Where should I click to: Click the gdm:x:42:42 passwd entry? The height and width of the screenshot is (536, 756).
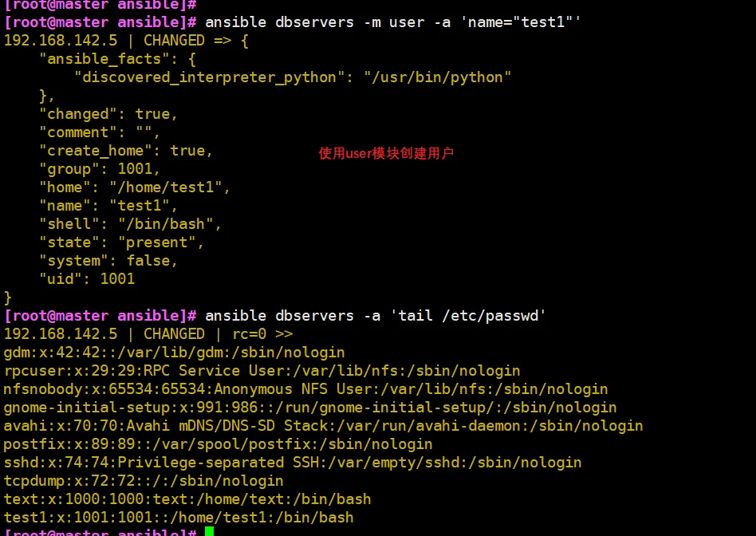[x=175, y=353]
